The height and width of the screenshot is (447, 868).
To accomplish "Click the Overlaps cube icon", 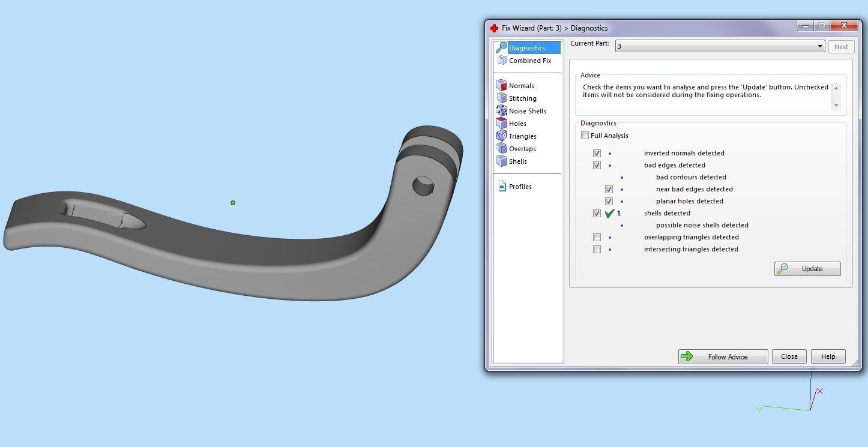I will tap(502, 149).
